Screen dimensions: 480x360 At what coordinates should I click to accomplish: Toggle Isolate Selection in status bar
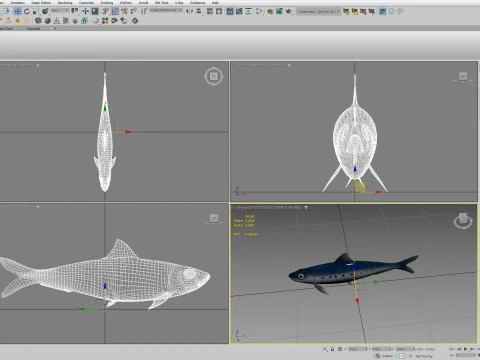click(x=325, y=349)
